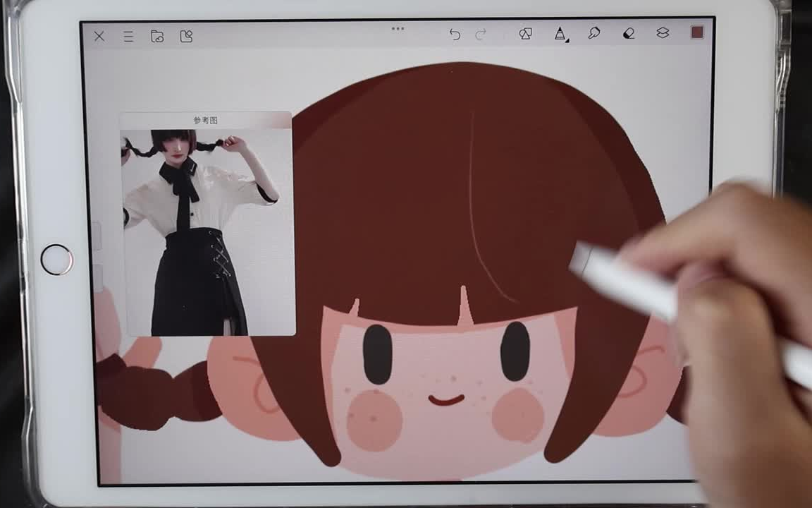
Task: Exit the canvas with the X
Action: coord(99,36)
